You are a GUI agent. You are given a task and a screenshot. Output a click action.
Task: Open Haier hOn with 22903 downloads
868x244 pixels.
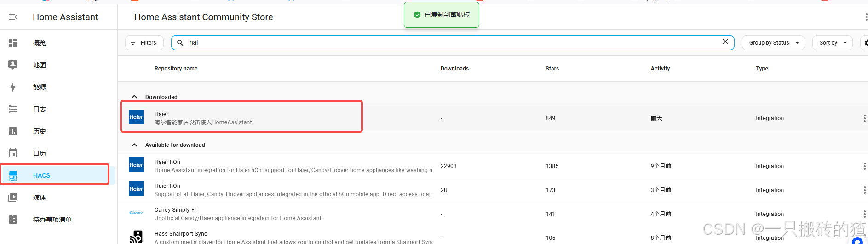tap(493, 166)
